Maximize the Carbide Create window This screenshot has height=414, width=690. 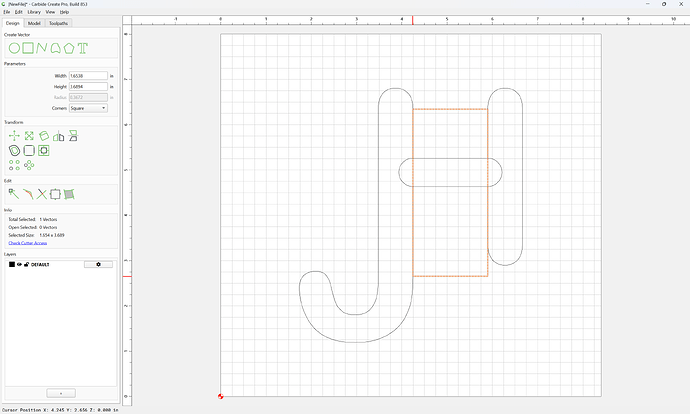(664, 4)
